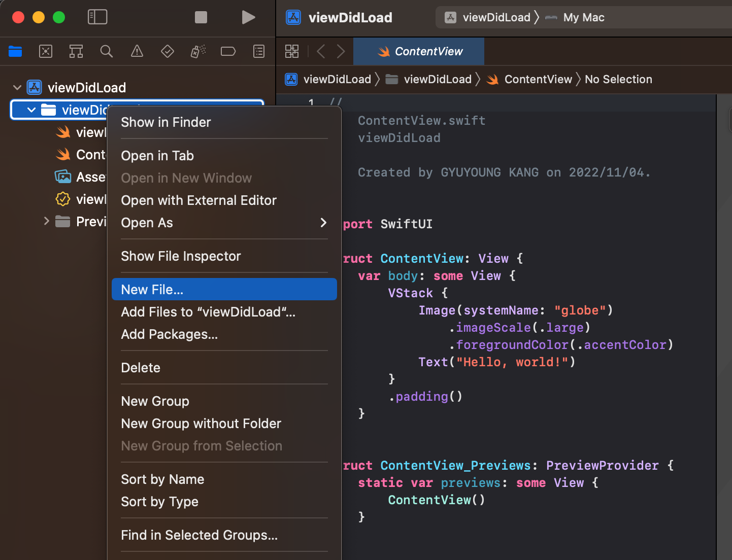
Task: Choose New Group without Folder
Action: 224,424
